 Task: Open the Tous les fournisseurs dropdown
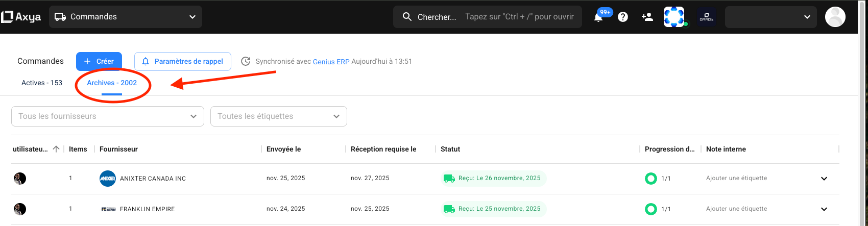coord(108,116)
